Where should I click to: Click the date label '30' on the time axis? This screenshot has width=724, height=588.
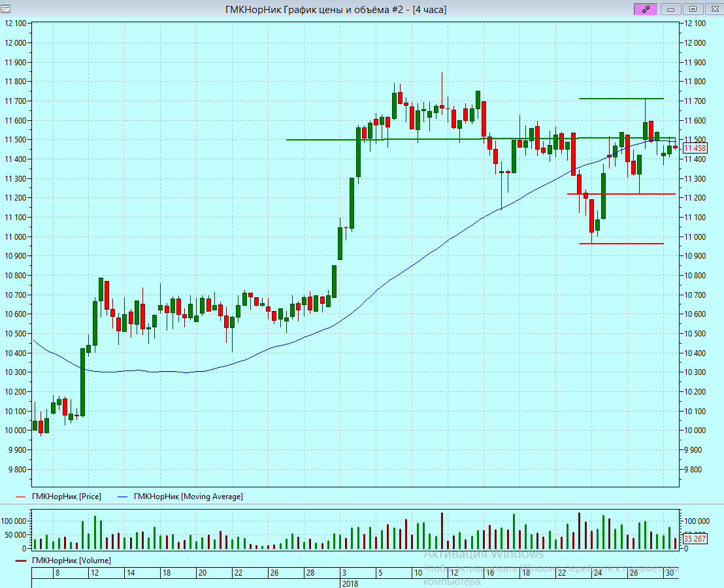point(670,573)
